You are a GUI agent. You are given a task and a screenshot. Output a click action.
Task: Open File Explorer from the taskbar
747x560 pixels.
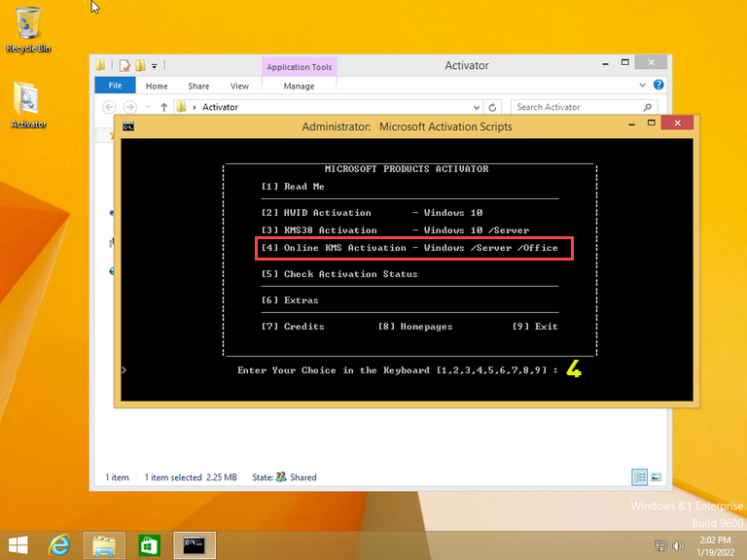[x=104, y=545]
